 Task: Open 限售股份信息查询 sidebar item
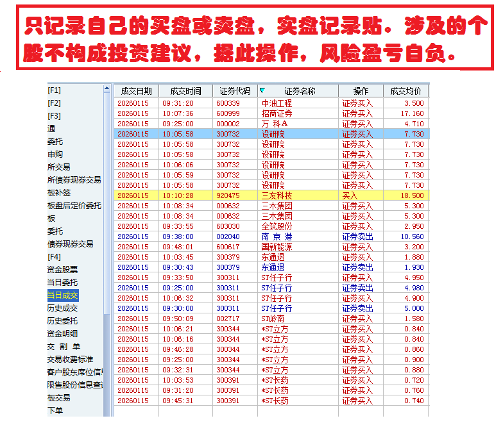click(x=75, y=385)
